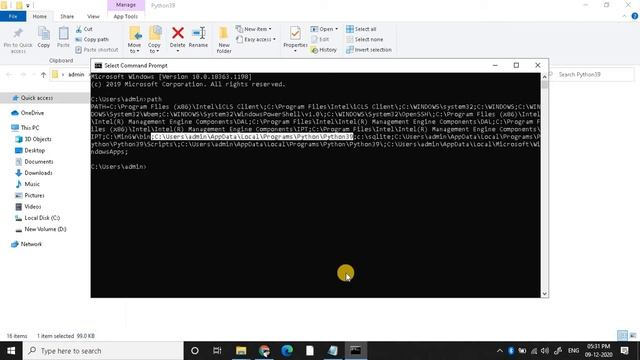
Task: Click the Cortana circle icon
Action: [x=195, y=351]
